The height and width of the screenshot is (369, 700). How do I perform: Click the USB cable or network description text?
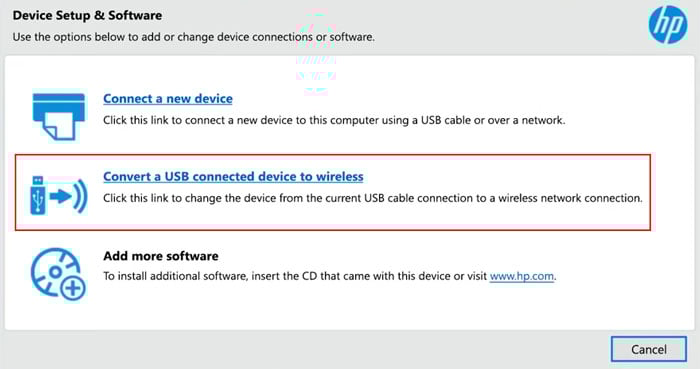(334, 120)
